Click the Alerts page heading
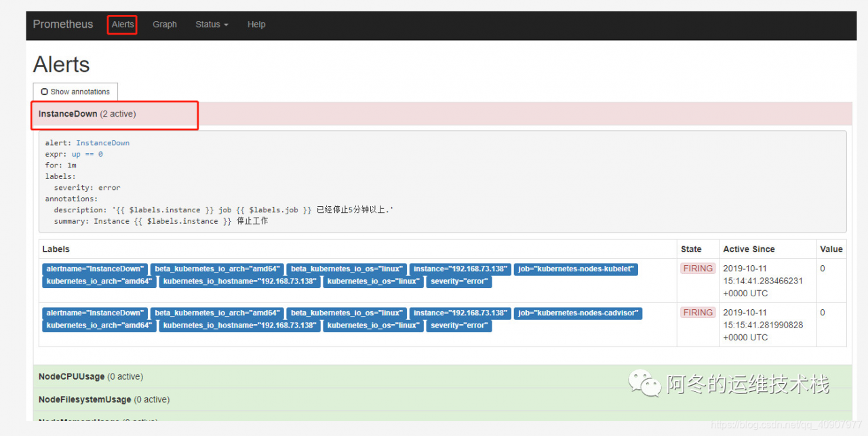This screenshot has width=868, height=436. [x=62, y=64]
